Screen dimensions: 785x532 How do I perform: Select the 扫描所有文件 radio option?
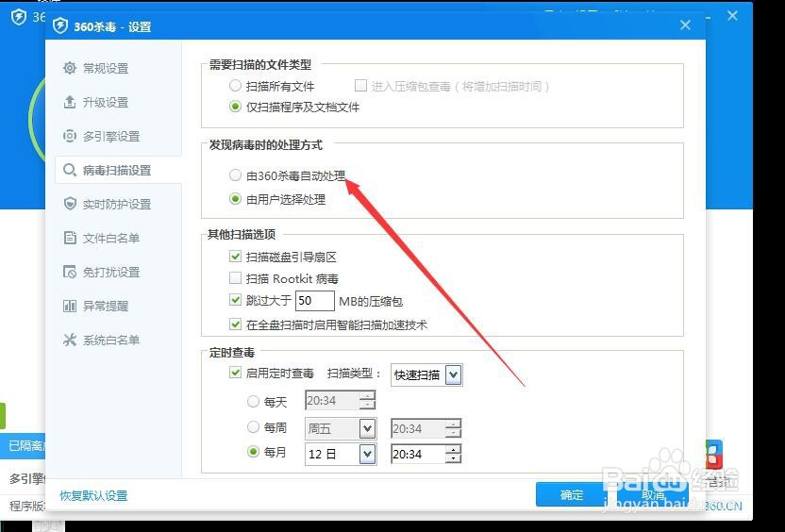click(x=235, y=86)
